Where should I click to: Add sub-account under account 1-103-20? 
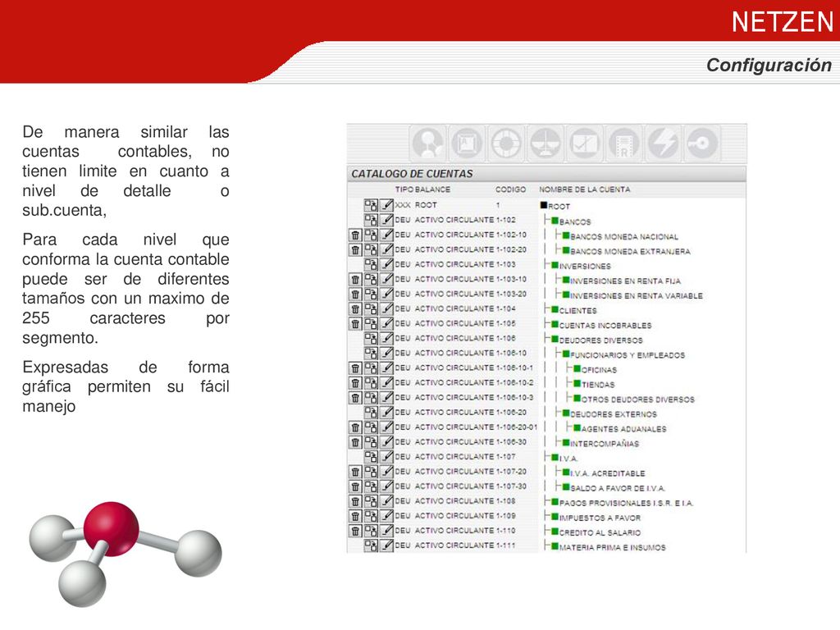pyautogui.click(x=371, y=294)
